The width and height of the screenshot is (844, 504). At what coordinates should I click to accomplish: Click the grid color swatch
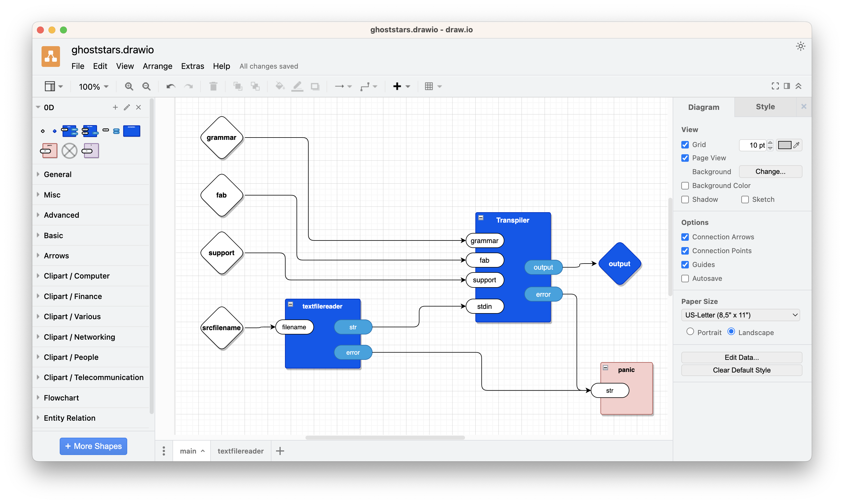pos(785,145)
